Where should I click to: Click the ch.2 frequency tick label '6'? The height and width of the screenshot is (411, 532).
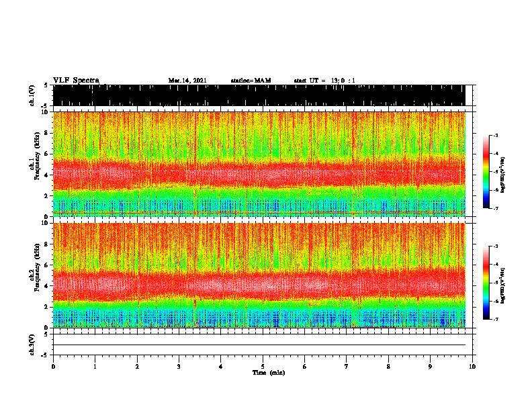46,265
